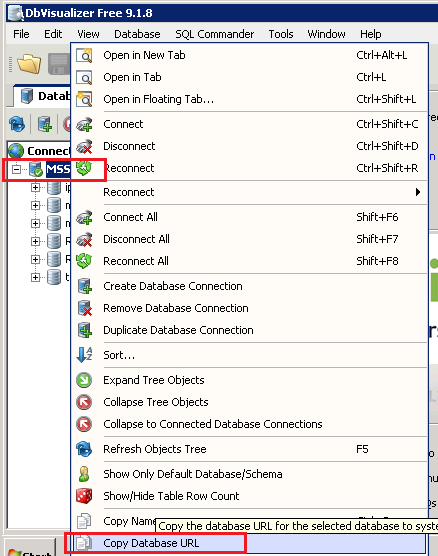Click the refresh objects tree icon in Databases toolbar
The height and width of the screenshot is (556, 438).
(x=17, y=124)
